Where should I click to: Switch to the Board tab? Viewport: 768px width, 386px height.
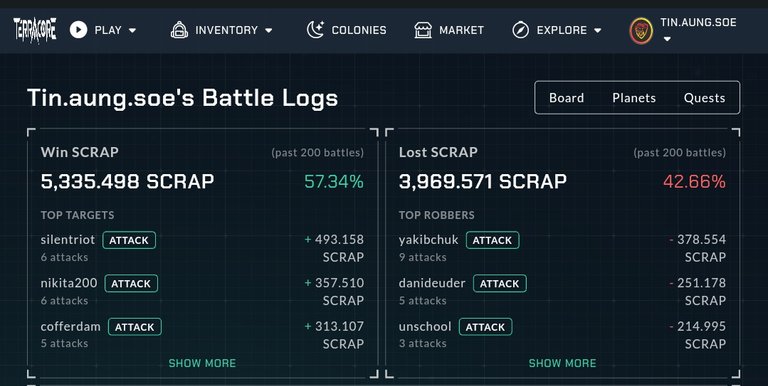click(566, 98)
